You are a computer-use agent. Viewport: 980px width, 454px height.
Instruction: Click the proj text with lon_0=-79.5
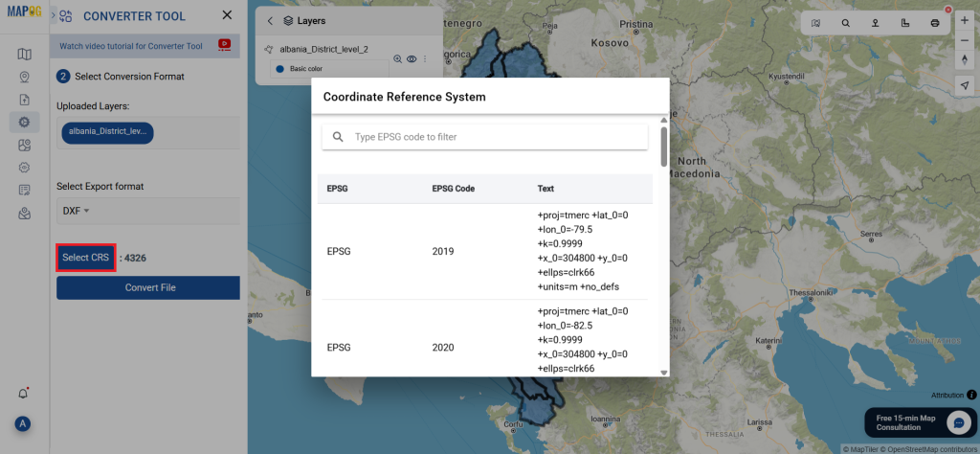pos(583,251)
